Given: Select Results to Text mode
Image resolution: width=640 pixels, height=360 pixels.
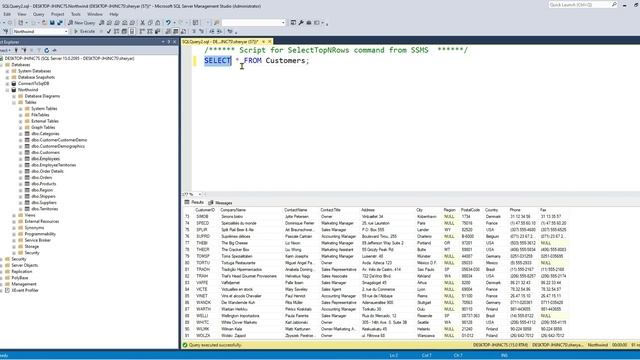Looking at the screenshot, I should [x=168, y=31].
